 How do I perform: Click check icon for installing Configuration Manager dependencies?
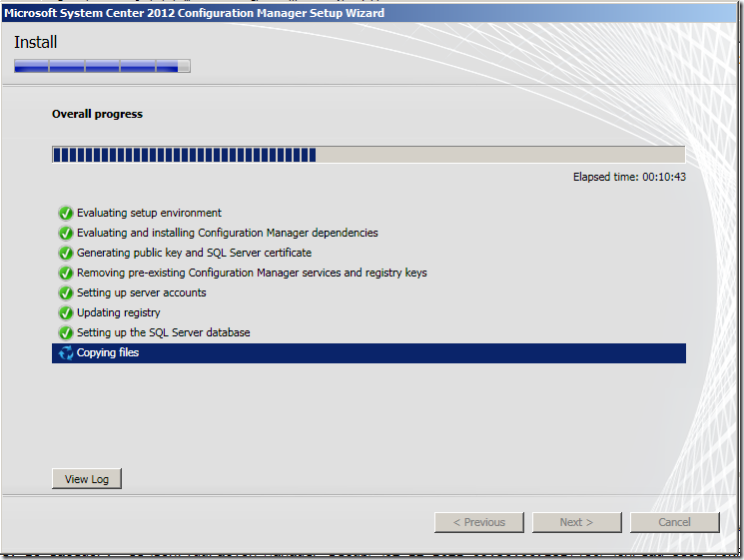66,233
